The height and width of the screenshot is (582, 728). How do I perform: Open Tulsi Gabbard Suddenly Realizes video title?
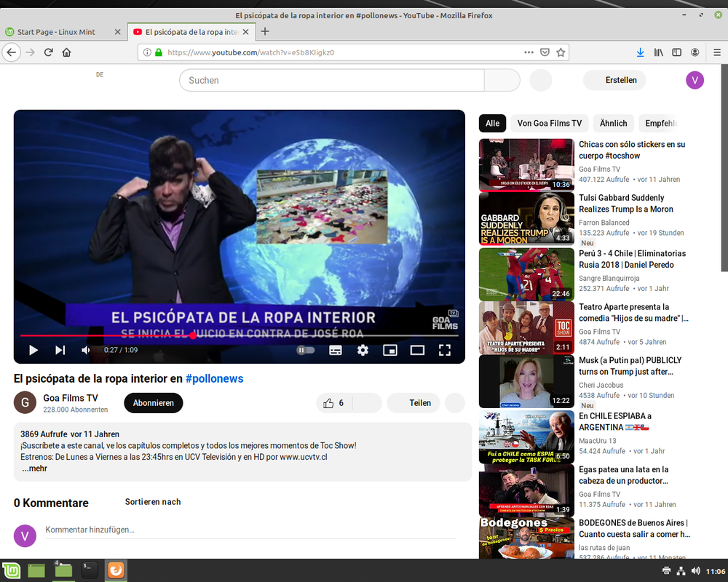626,203
